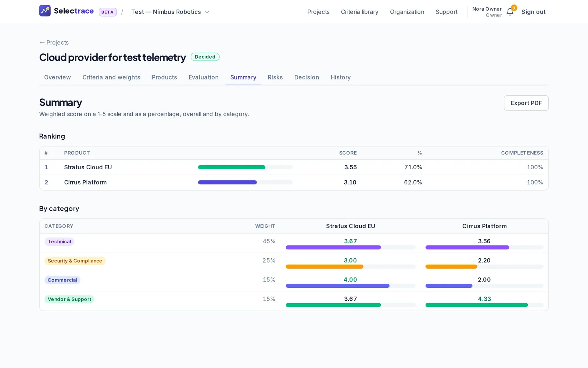Viewport: 588px width, 368px height.
Task: Open the Support page
Action: (x=447, y=12)
